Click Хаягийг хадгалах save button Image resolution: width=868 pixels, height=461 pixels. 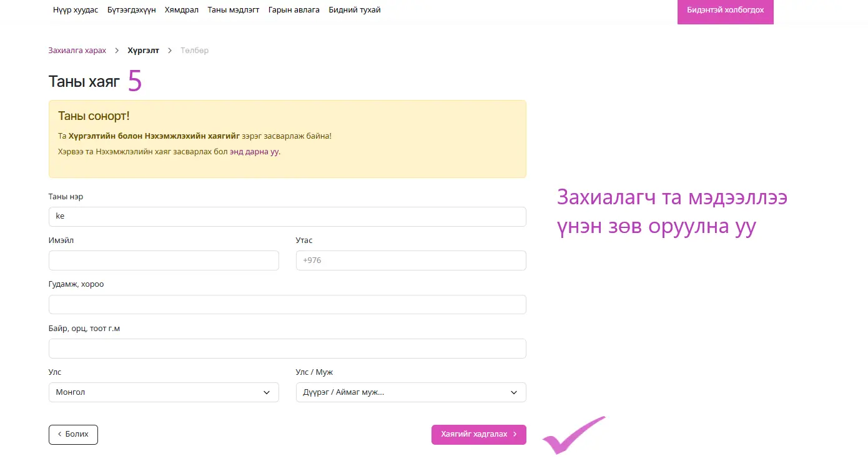[x=478, y=435]
